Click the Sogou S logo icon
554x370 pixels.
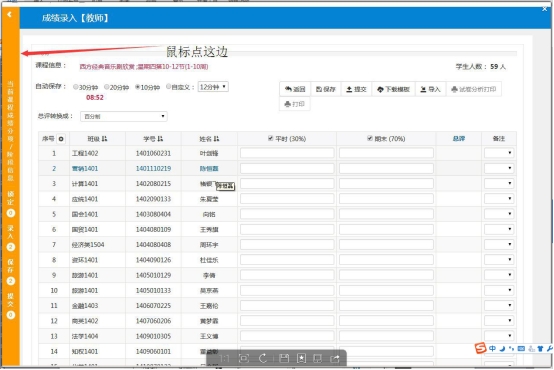[481, 348]
